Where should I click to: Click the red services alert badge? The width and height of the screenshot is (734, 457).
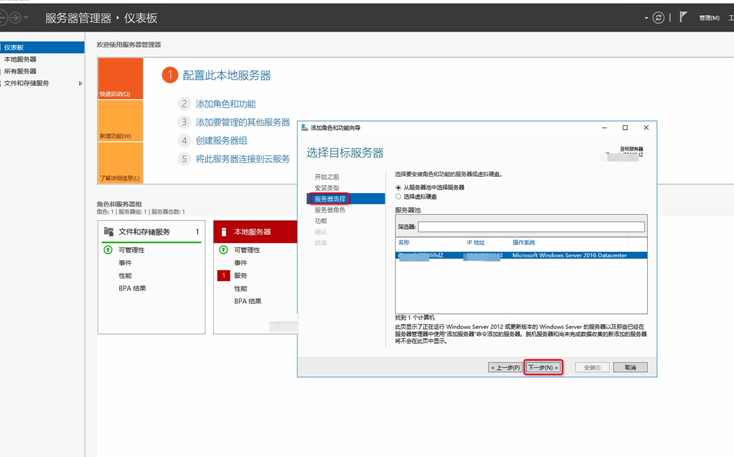click(x=224, y=276)
